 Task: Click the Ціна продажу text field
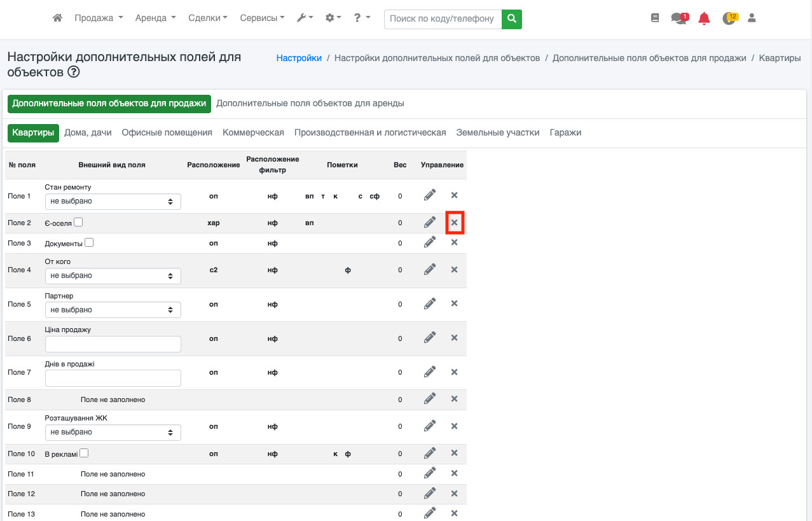tap(113, 344)
